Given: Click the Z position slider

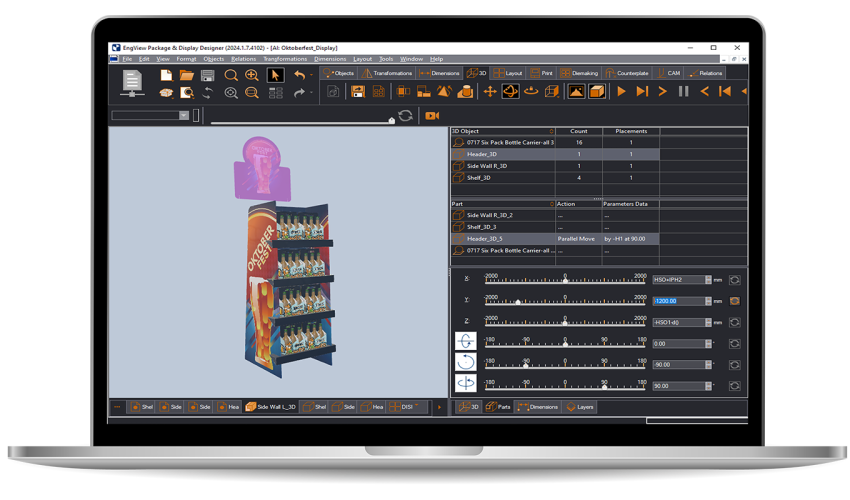Looking at the screenshot, I should [x=565, y=320].
